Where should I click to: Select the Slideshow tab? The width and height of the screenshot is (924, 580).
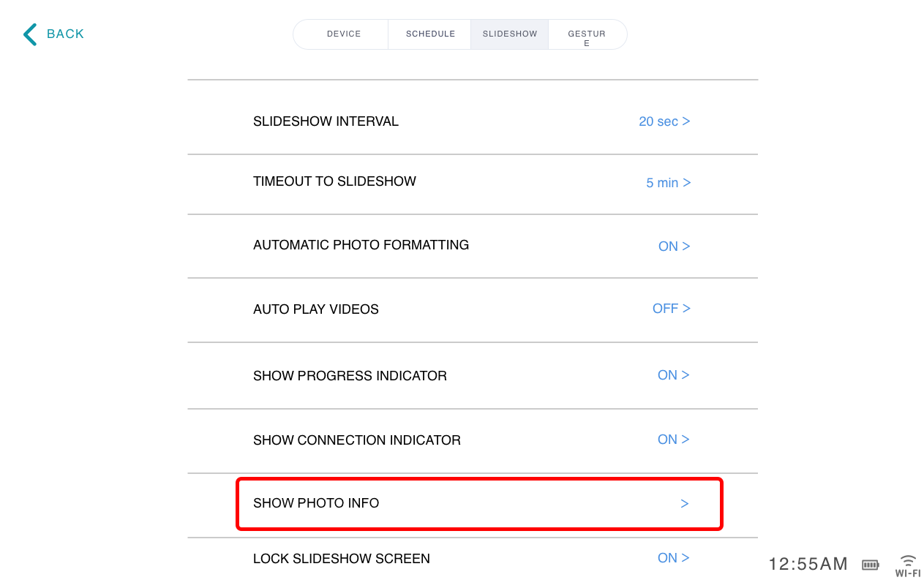(510, 34)
